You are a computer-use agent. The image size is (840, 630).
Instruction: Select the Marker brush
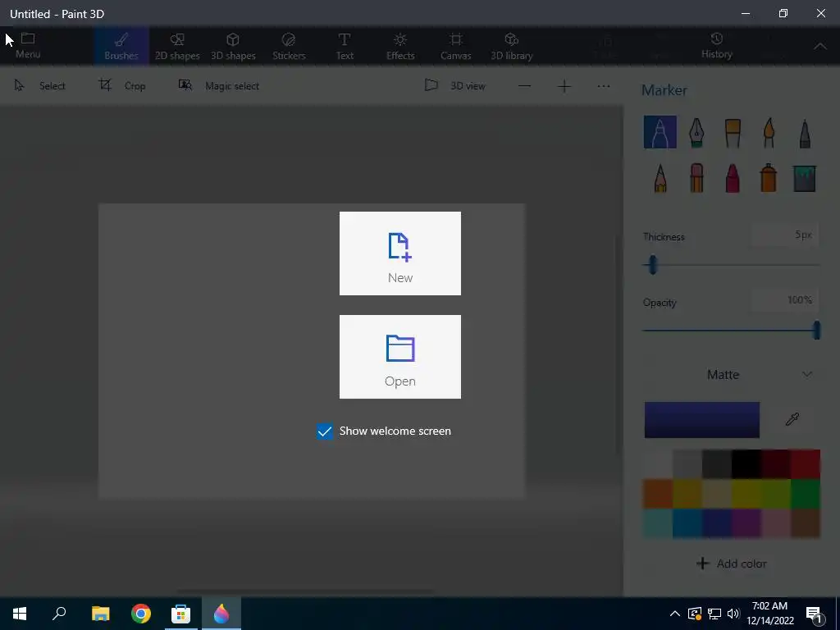pos(660,132)
